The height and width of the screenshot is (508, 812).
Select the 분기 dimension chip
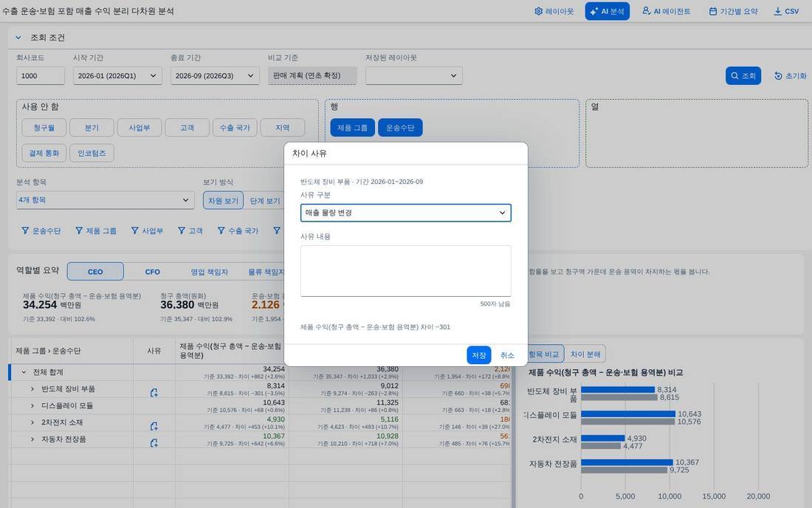point(92,128)
